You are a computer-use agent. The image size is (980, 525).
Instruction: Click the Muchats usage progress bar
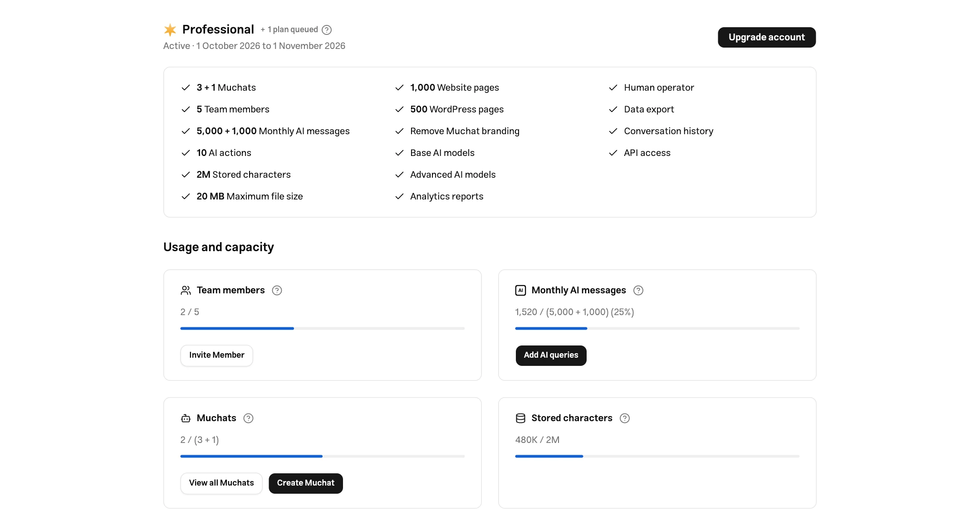(x=323, y=456)
